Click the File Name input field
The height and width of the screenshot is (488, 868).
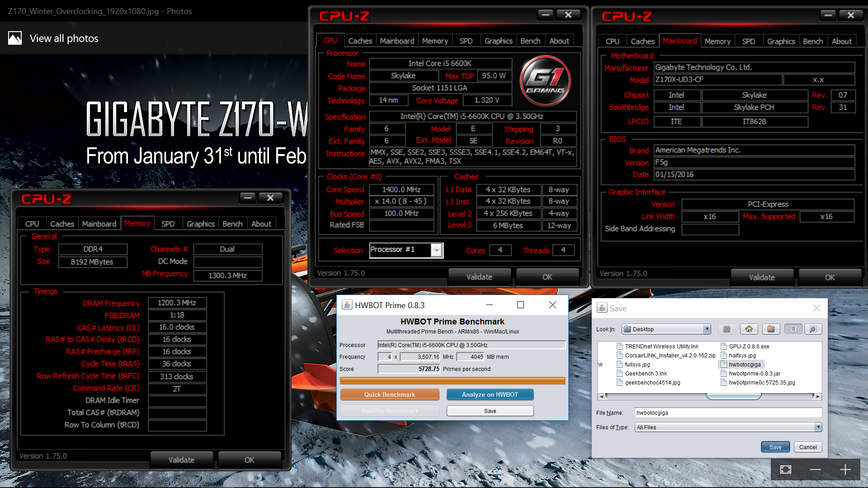pyautogui.click(x=728, y=413)
